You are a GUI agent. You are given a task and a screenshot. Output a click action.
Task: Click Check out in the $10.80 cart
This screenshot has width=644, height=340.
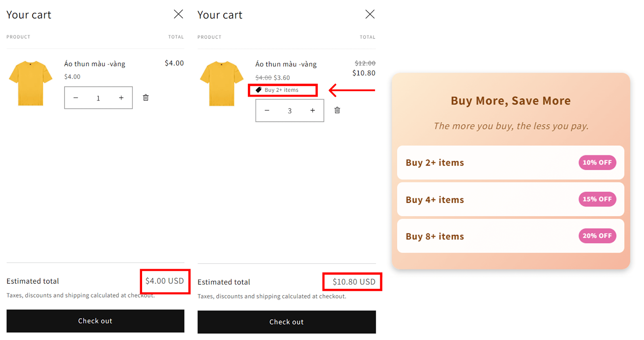click(287, 322)
